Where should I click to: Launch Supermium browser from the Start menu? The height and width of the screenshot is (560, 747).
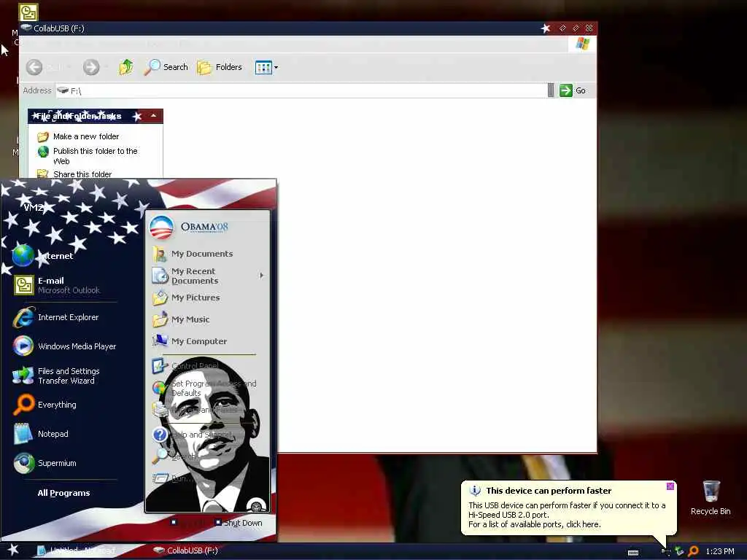point(44,463)
